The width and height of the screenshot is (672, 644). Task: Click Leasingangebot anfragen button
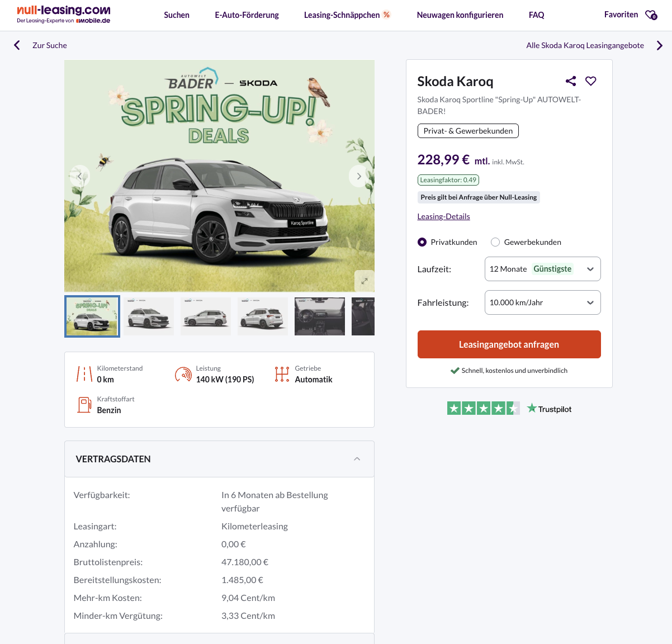[x=509, y=344]
